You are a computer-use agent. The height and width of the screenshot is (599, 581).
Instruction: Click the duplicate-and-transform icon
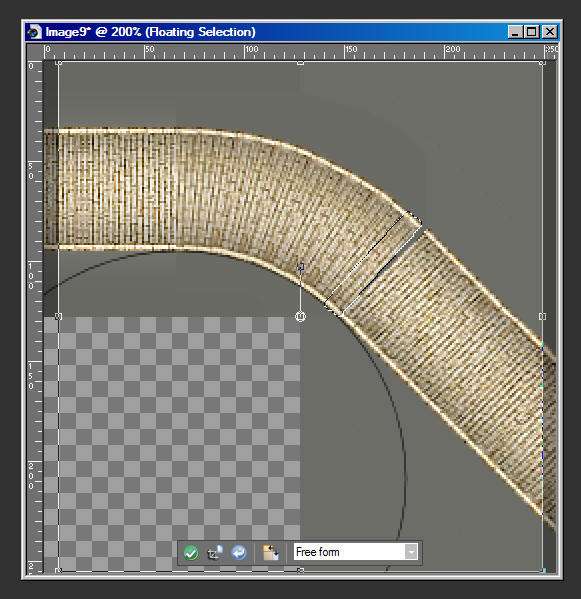215,552
